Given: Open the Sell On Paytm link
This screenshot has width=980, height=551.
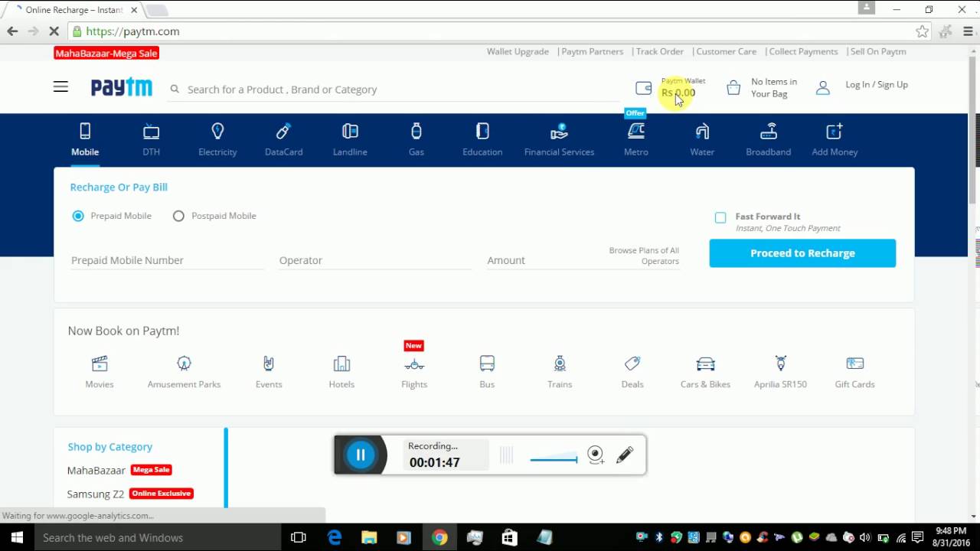Looking at the screenshot, I should coord(878,51).
